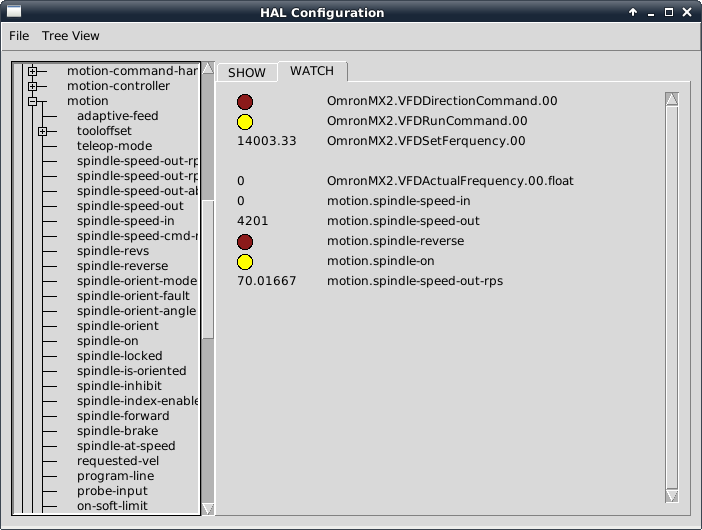Viewport: 702px width, 530px height.
Task: Select motion-controller label in the tree
Action: (119, 86)
